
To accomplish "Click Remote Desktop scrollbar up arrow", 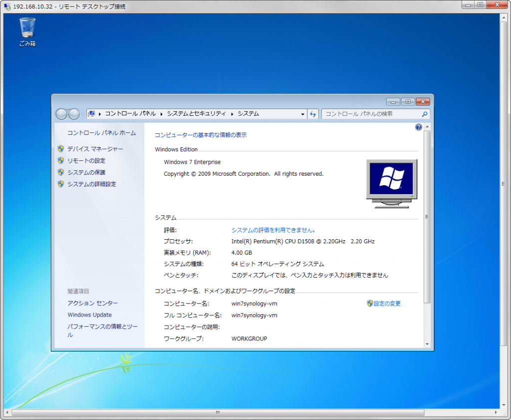I will tap(504, 17).
